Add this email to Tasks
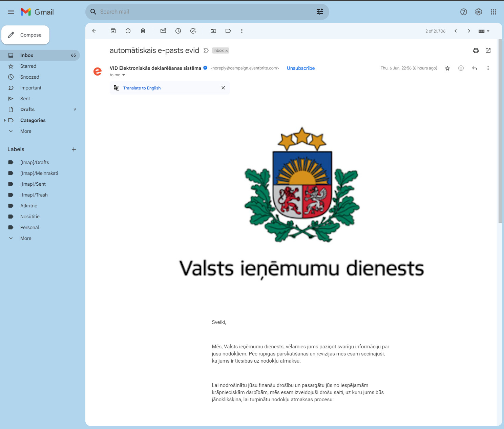 click(193, 31)
